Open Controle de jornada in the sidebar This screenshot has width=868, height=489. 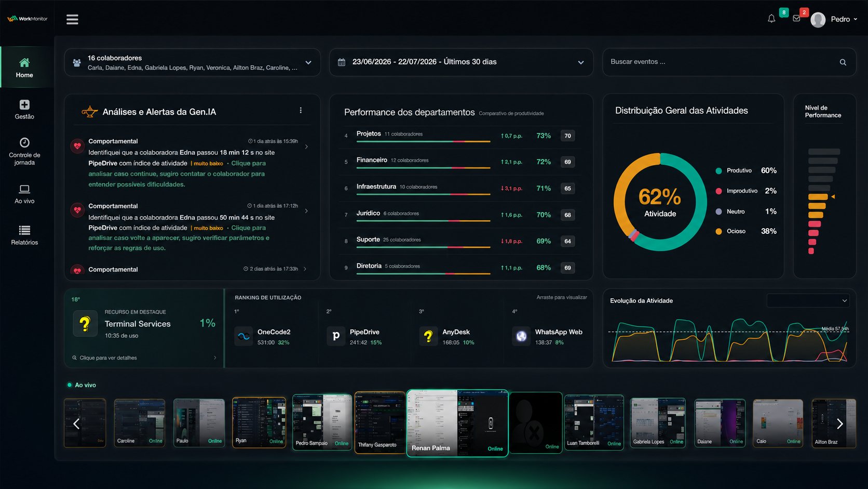(24, 151)
